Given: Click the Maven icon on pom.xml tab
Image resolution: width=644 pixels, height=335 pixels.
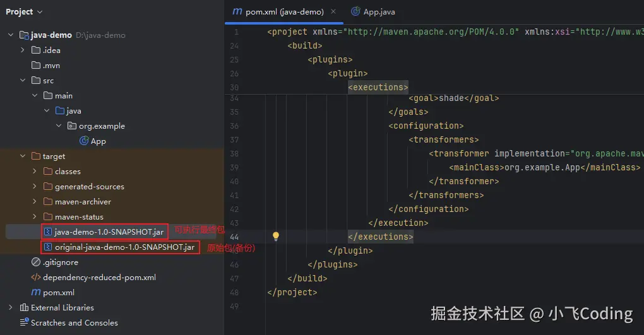Looking at the screenshot, I should pos(237,11).
